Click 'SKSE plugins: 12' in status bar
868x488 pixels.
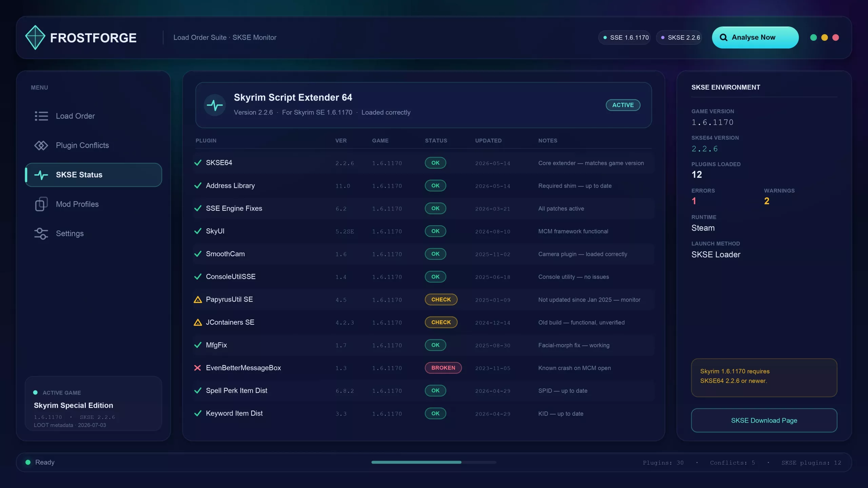coord(811,463)
